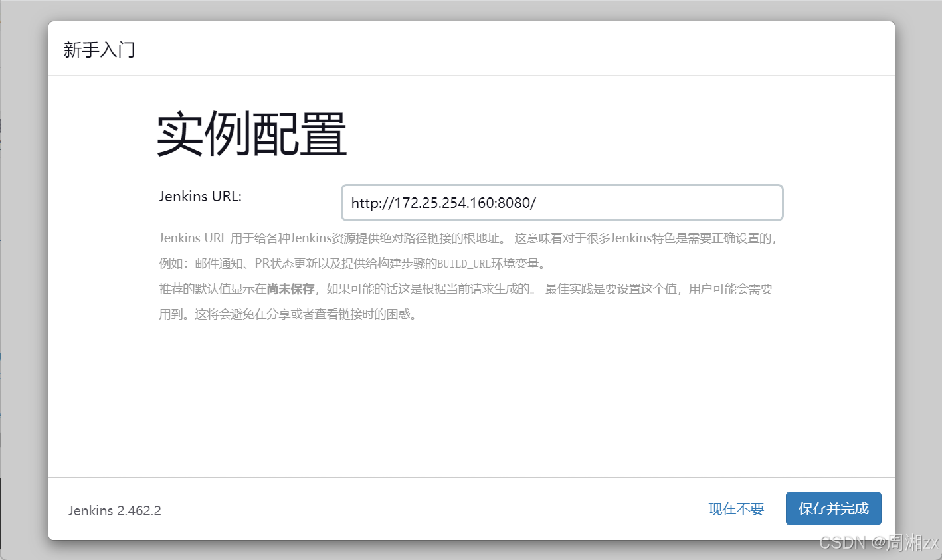Click the 新手入门 dialog title

[100, 50]
